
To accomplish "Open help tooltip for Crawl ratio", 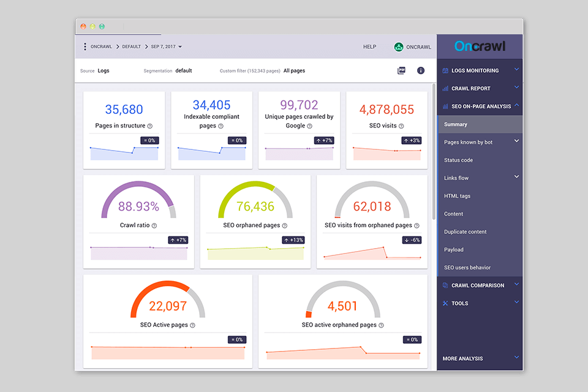I will pyautogui.click(x=154, y=225).
